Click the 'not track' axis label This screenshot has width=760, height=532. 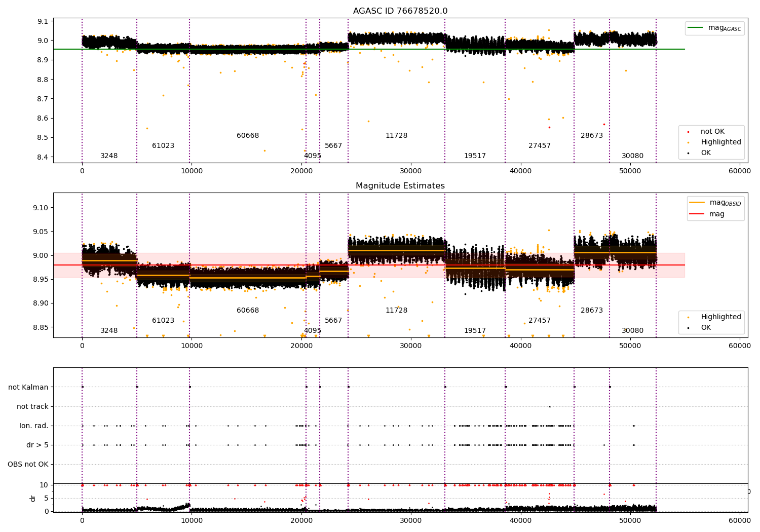pos(32,407)
